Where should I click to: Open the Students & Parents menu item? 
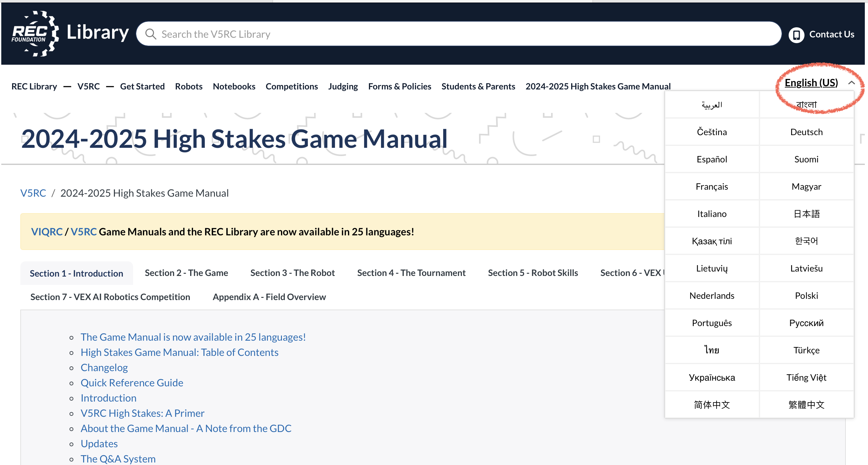(x=478, y=86)
